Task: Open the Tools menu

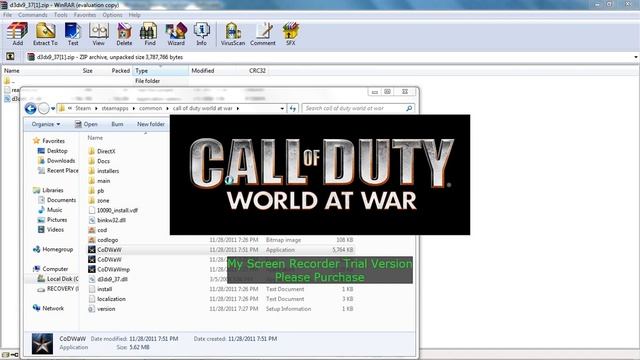Action: [x=60, y=15]
